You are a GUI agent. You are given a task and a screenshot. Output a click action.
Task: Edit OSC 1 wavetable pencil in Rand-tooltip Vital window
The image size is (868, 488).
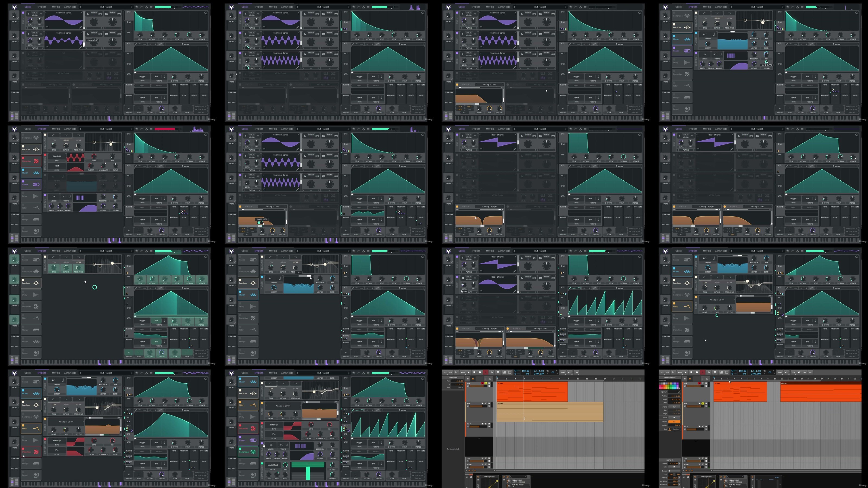pyautogui.click(x=298, y=149)
